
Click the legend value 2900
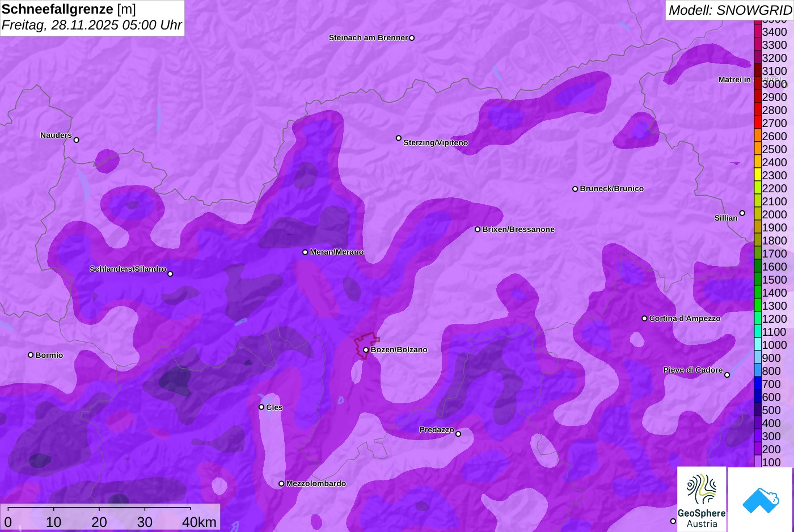(x=775, y=97)
